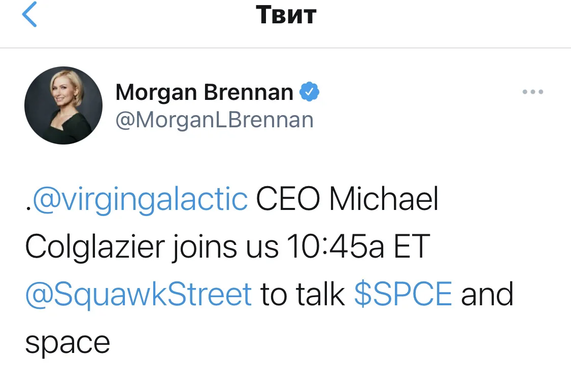Open the three-dot tweet options menu
The width and height of the screenshot is (571, 392).
[x=533, y=92]
